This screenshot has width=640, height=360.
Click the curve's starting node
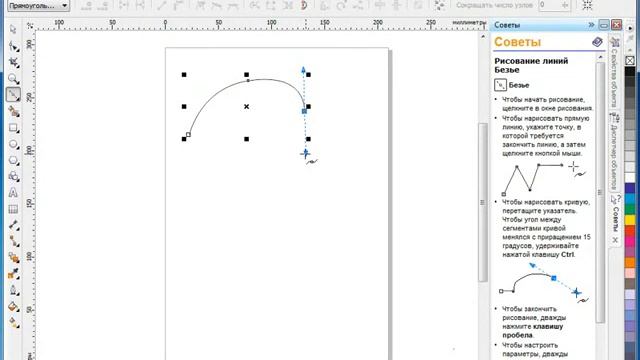pos(188,135)
